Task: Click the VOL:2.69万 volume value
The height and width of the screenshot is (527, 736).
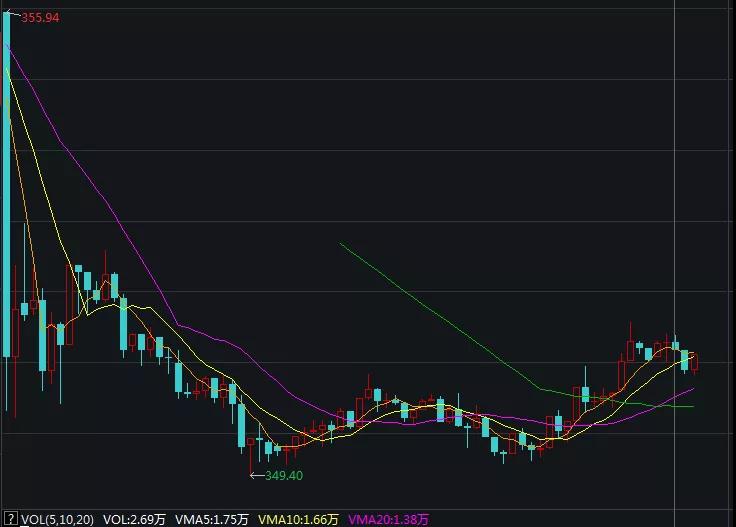Action: click(134, 519)
